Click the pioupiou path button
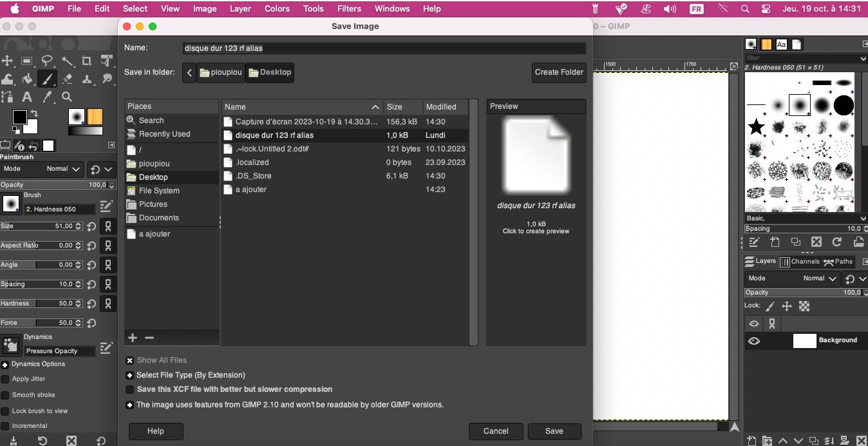This screenshot has width=868, height=446. click(221, 72)
